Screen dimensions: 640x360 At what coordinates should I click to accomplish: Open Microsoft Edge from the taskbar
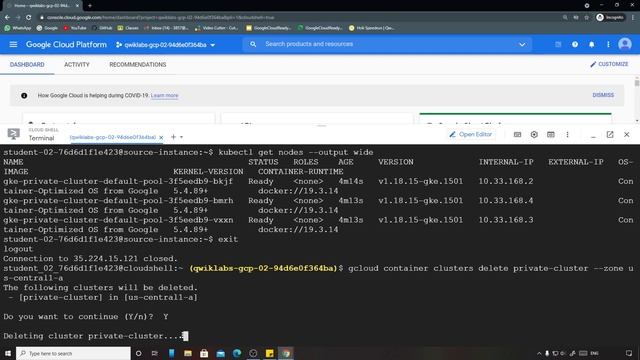point(237,353)
